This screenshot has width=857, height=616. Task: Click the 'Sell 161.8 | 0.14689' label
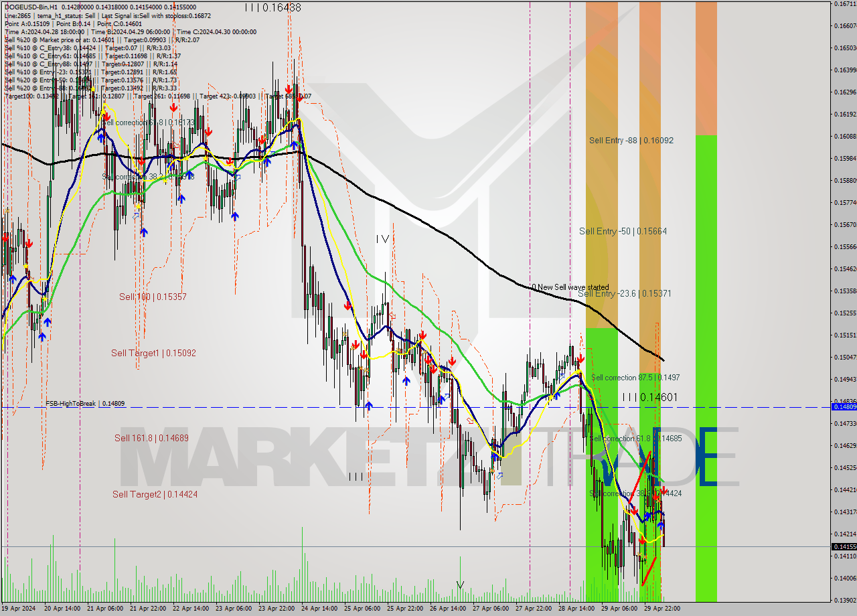pos(151,438)
